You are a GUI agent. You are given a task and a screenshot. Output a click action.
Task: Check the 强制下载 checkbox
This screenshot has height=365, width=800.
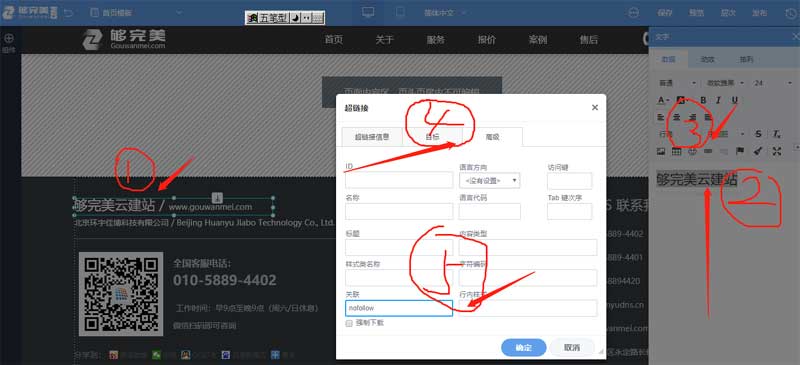point(349,323)
